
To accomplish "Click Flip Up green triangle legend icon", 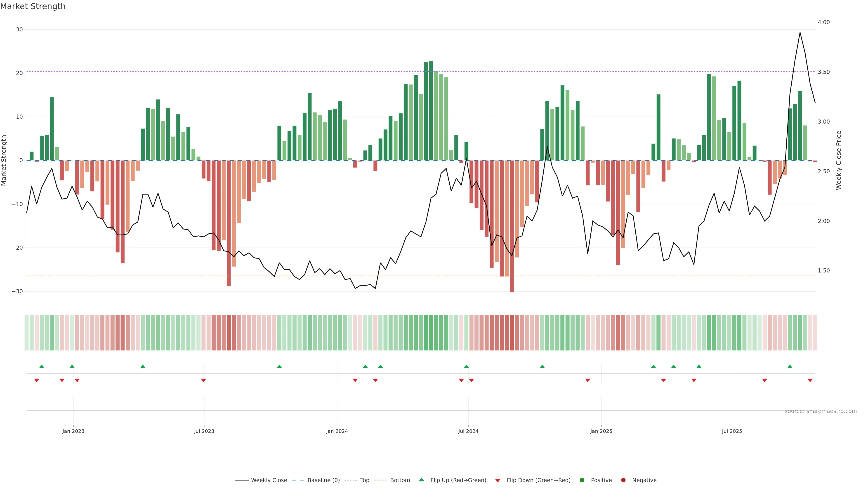I will click(x=421, y=480).
